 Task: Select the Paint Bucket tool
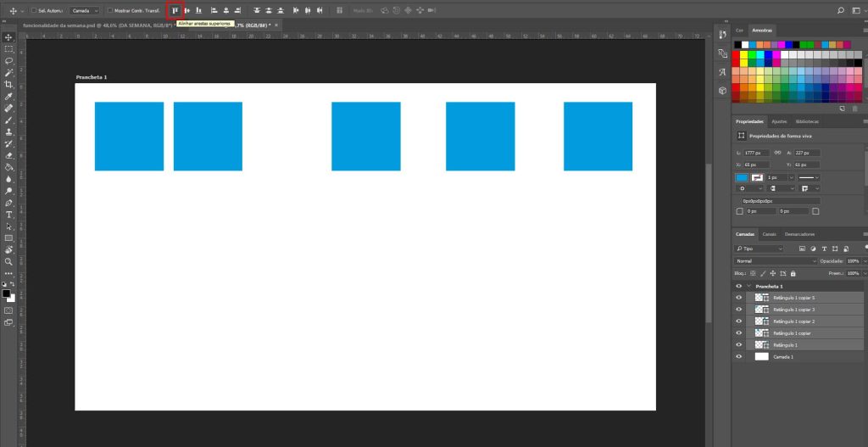(8, 167)
